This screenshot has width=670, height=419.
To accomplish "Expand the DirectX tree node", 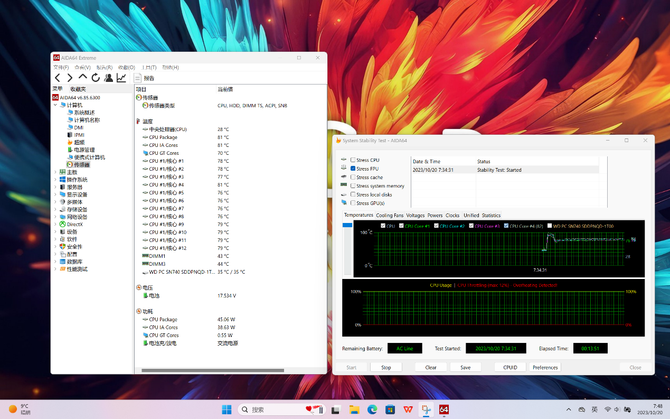I will (x=55, y=224).
